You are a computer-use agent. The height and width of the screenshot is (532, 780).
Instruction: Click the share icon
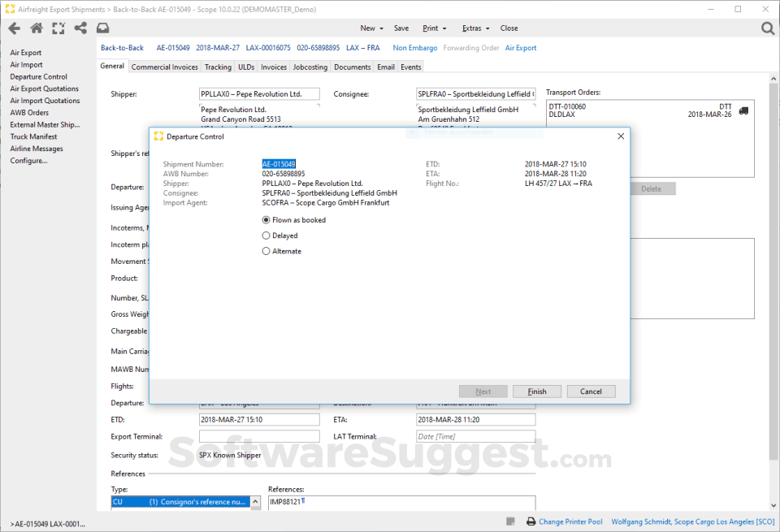[x=80, y=27]
